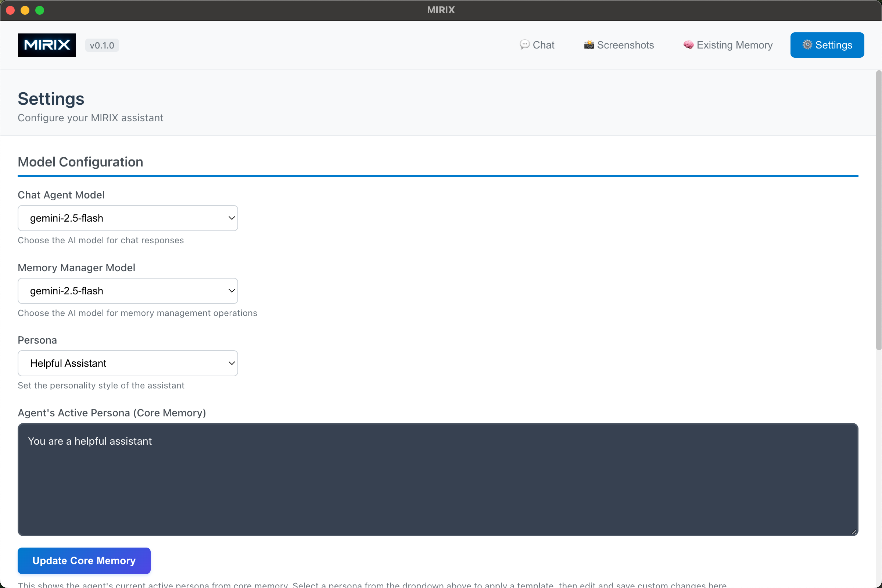This screenshot has height=588, width=882.
Task: Minimize the MIRIX window with yellow button
Action: 25,10
